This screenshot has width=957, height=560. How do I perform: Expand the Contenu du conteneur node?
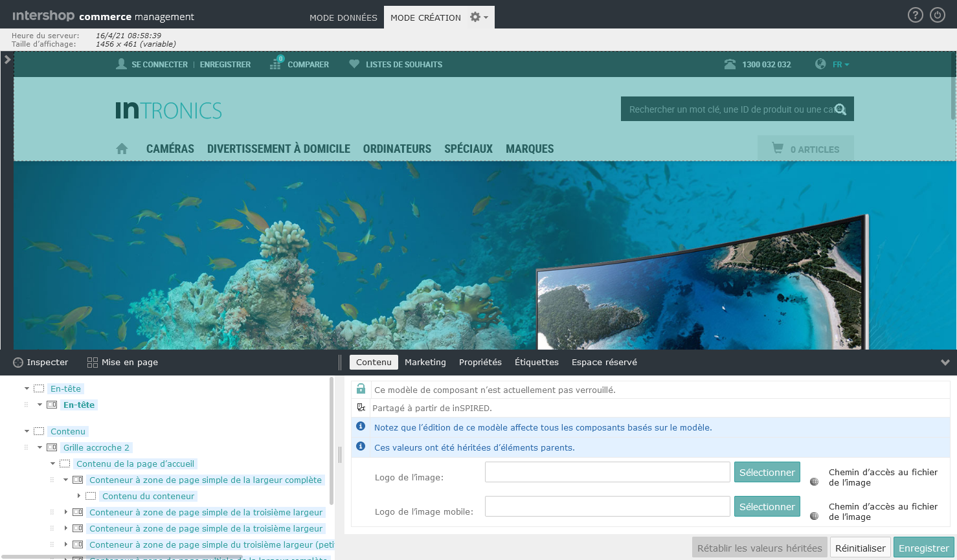[79, 496]
